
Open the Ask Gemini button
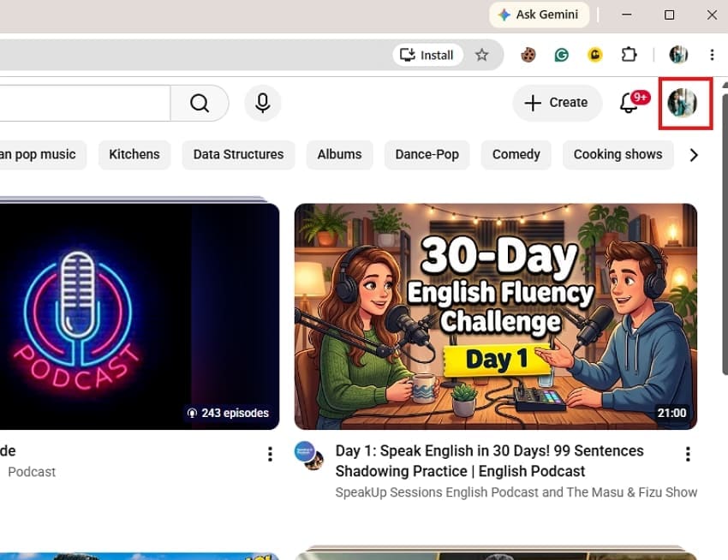539,15
